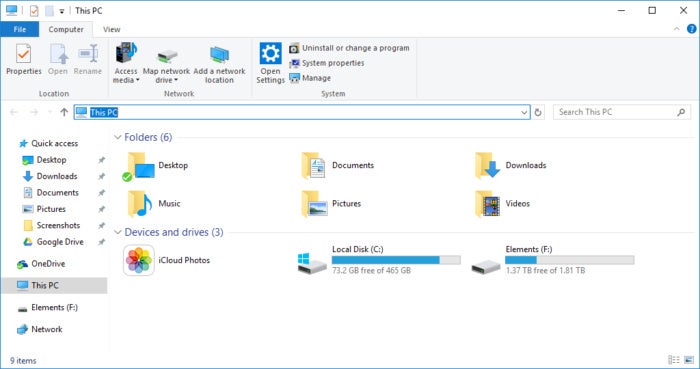The height and width of the screenshot is (369, 700).
Task: Click the blue Help question mark icon
Action: 692,29
